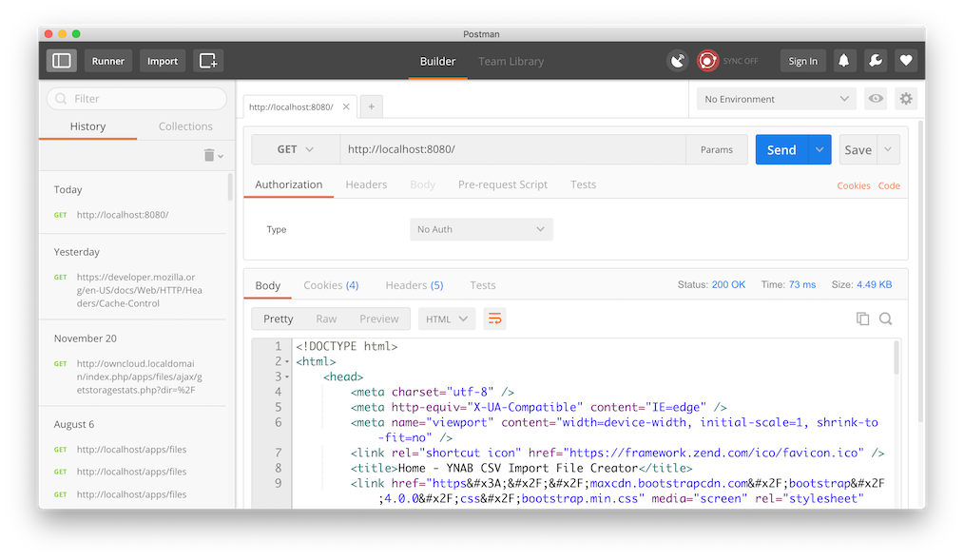
Task: Open the GET method dropdown
Action: click(296, 149)
